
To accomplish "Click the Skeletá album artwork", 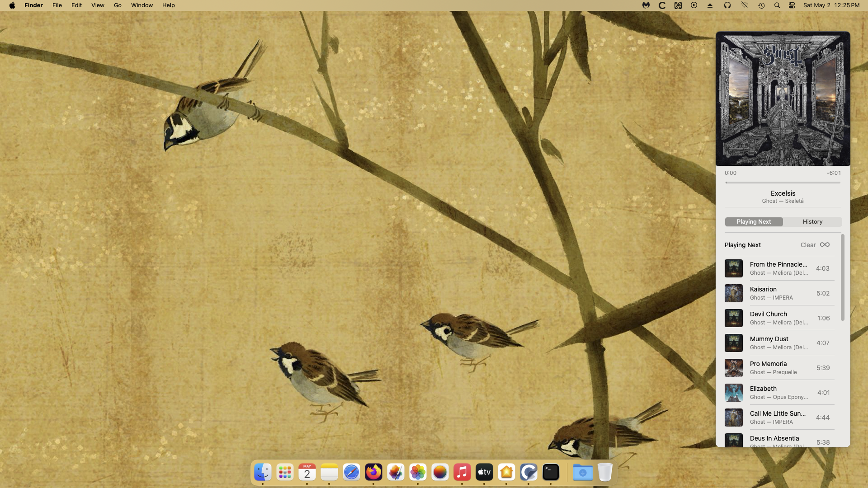I will [783, 99].
